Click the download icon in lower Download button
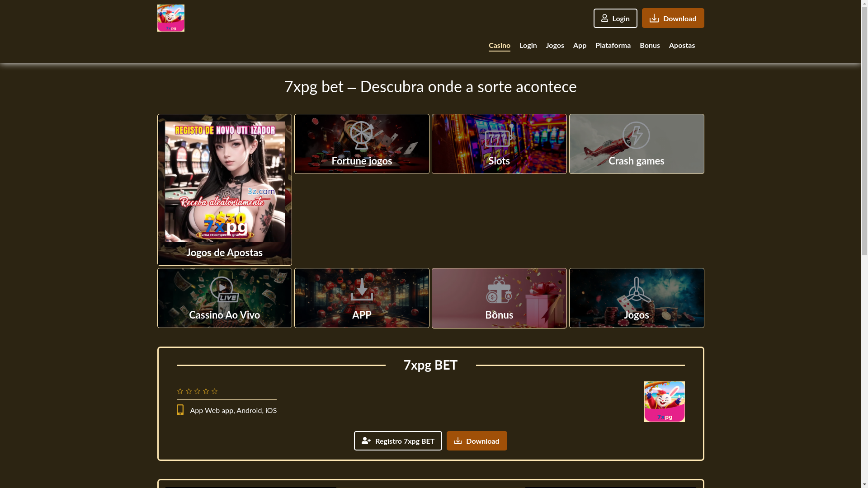 click(458, 441)
